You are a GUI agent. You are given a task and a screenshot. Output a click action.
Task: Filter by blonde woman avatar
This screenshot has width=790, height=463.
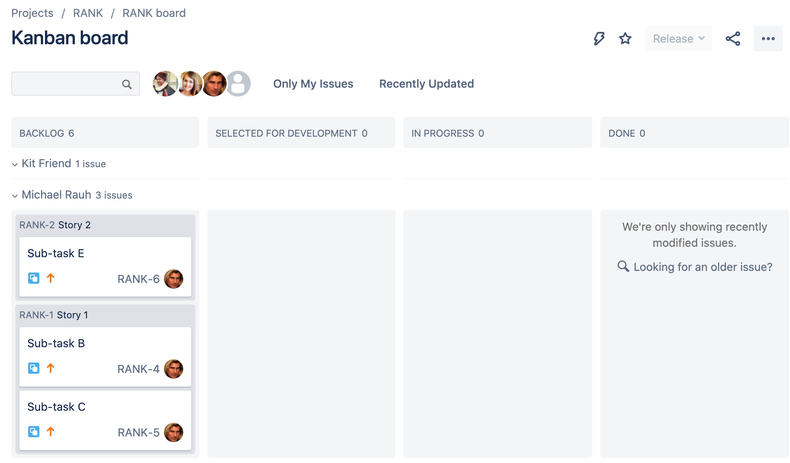(x=190, y=84)
